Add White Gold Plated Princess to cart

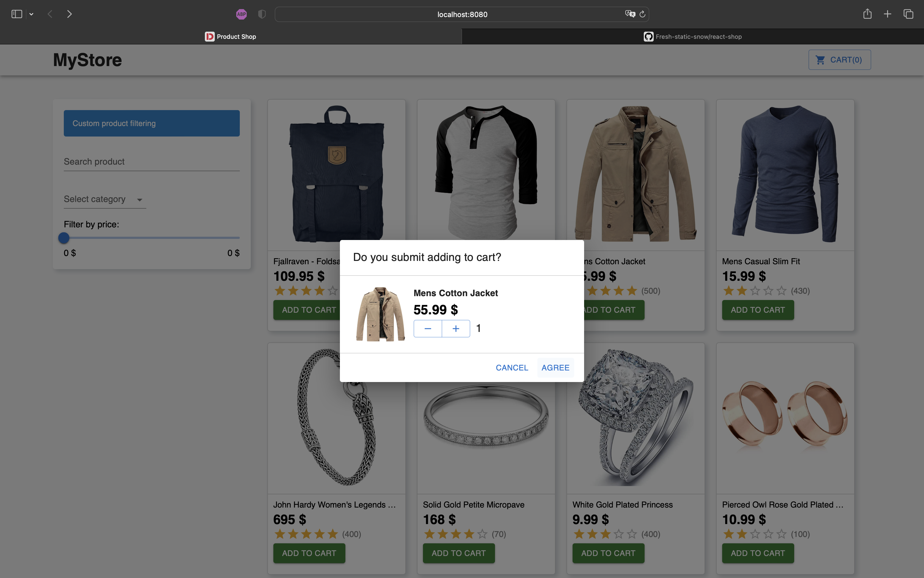(x=608, y=553)
